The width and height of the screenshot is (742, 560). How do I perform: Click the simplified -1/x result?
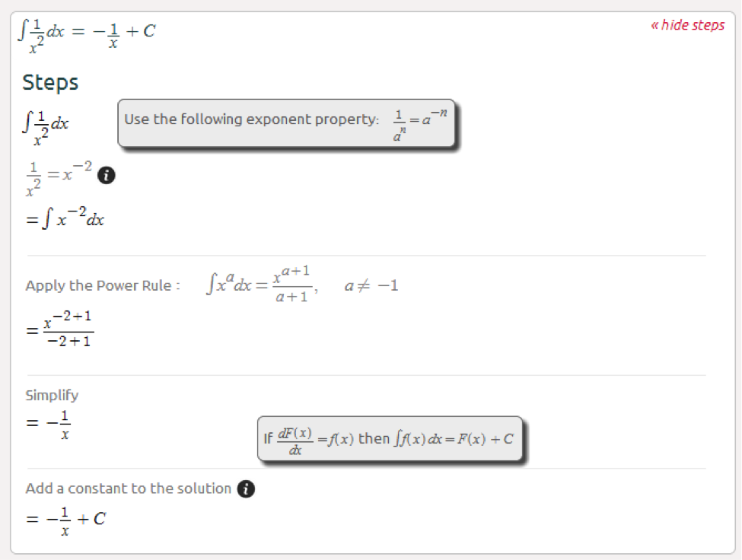tap(48, 425)
